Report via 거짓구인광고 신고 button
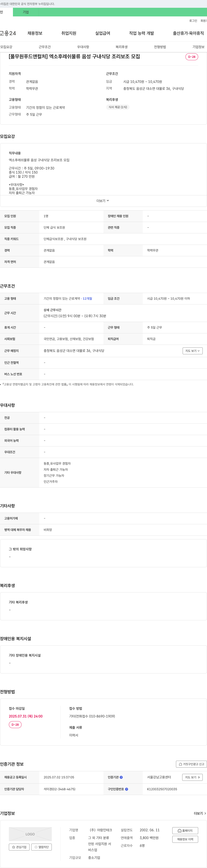 click(x=191, y=764)
